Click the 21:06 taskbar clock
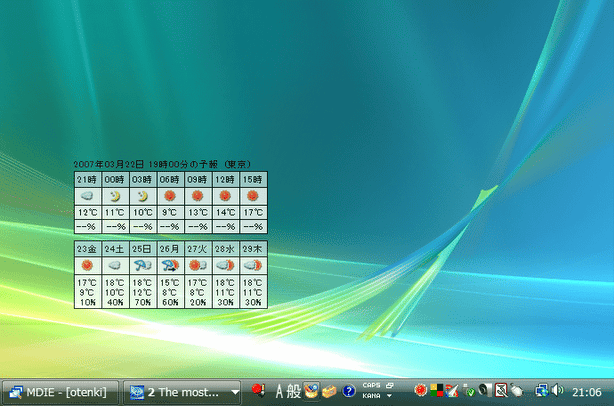This screenshot has height=406, width=614. click(586, 392)
